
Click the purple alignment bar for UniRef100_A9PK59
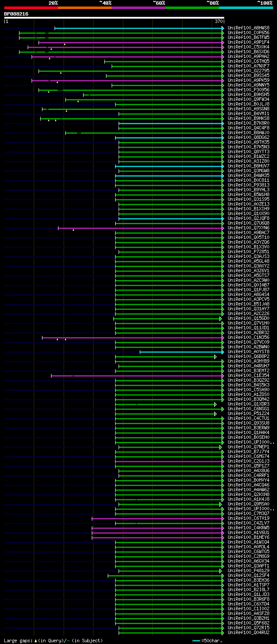pos(128,80)
